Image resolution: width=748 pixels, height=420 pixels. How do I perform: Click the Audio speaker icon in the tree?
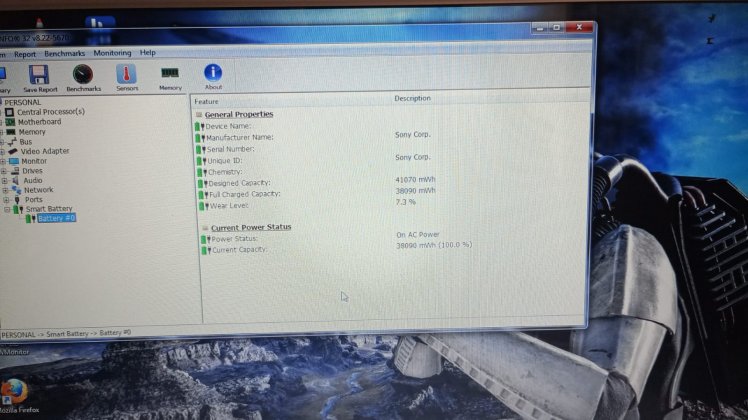pos(16,180)
